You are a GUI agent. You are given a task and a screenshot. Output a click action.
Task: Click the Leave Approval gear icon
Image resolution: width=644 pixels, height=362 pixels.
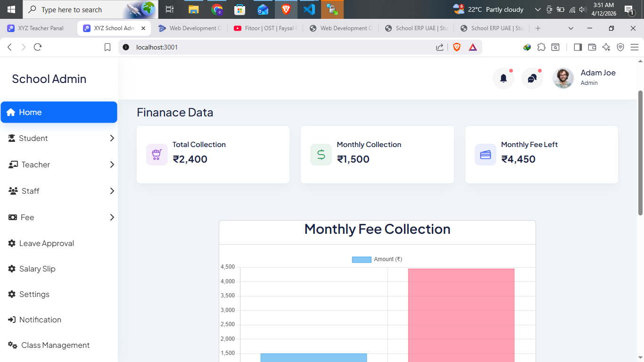click(12, 243)
